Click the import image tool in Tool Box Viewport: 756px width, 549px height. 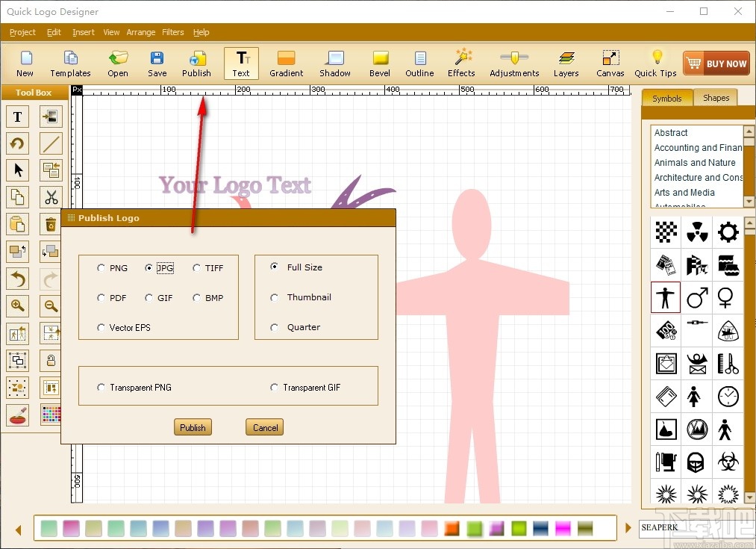(x=51, y=117)
